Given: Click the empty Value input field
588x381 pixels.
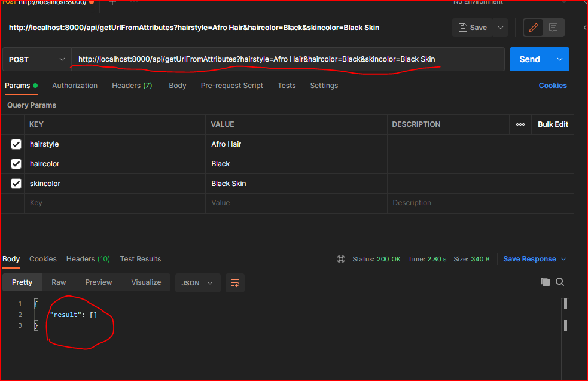Looking at the screenshot, I should [x=296, y=203].
